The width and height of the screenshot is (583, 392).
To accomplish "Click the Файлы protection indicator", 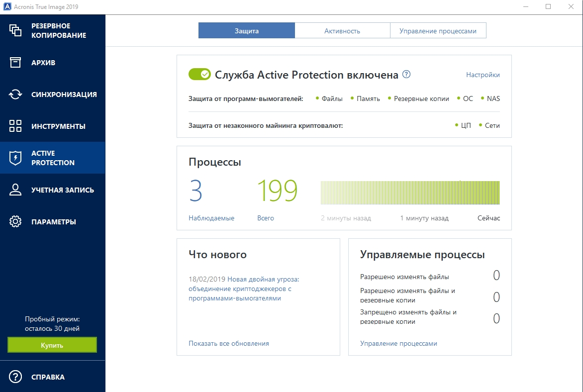I will [x=329, y=98].
